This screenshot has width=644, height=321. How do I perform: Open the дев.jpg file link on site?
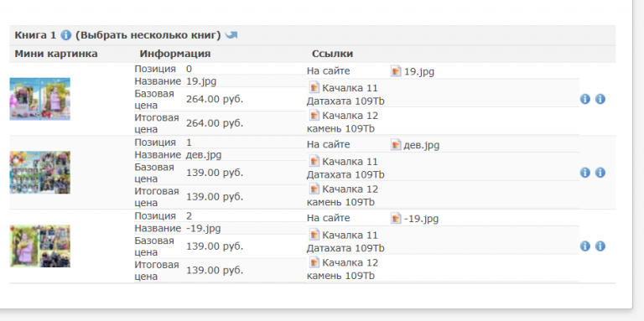(415, 145)
